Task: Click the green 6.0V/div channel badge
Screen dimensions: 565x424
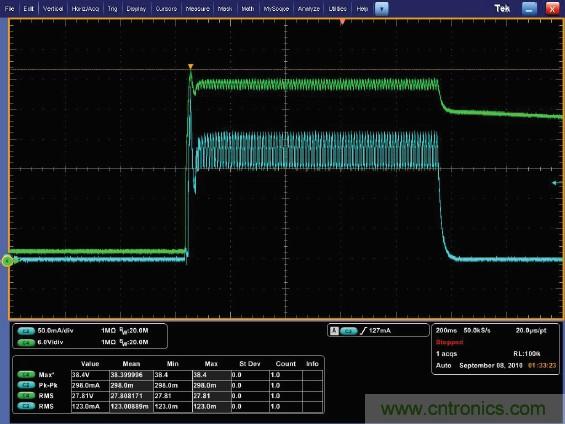Action: pos(26,342)
